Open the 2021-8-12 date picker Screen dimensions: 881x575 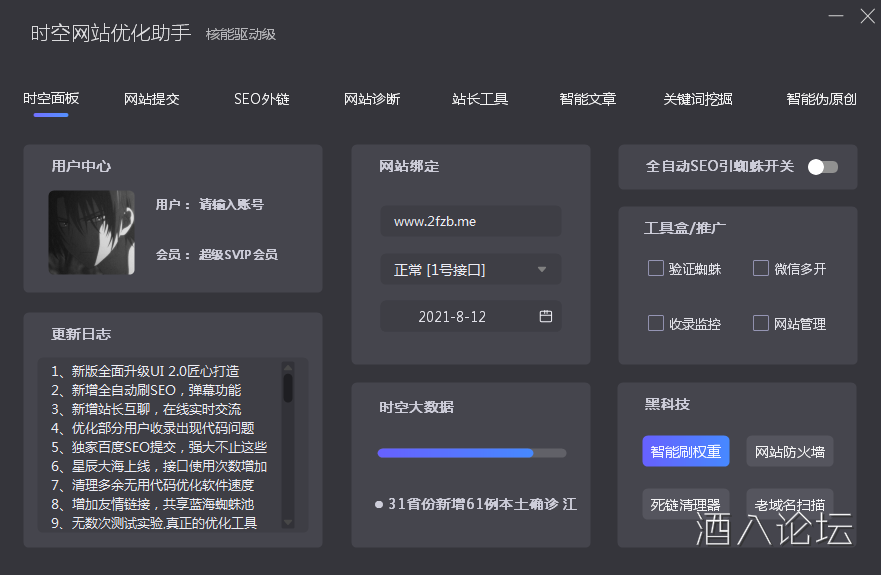pos(470,316)
